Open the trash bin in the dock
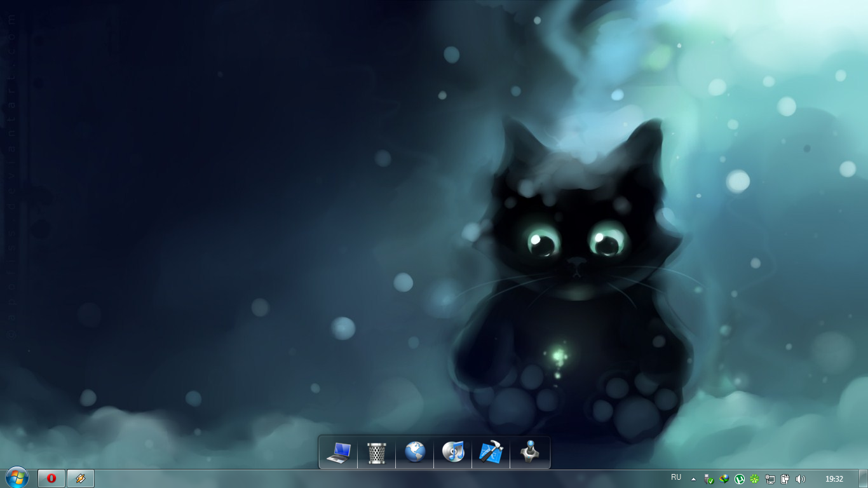 point(377,452)
